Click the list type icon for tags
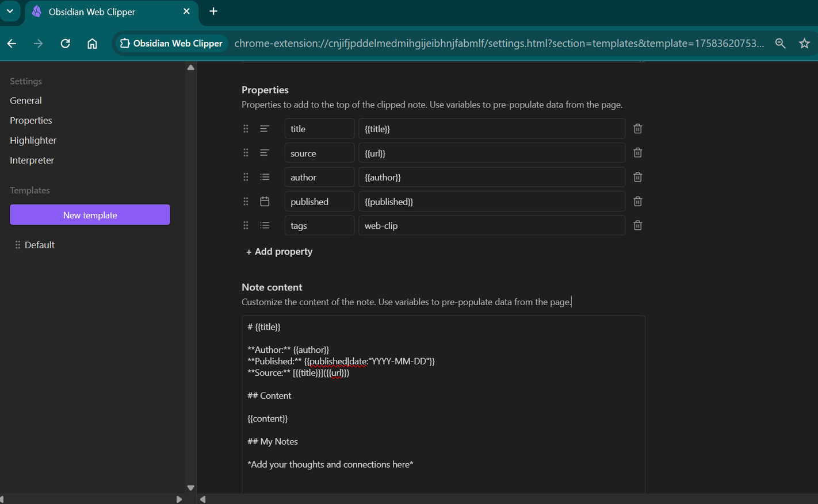818x504 pixels. coord(265,225)
